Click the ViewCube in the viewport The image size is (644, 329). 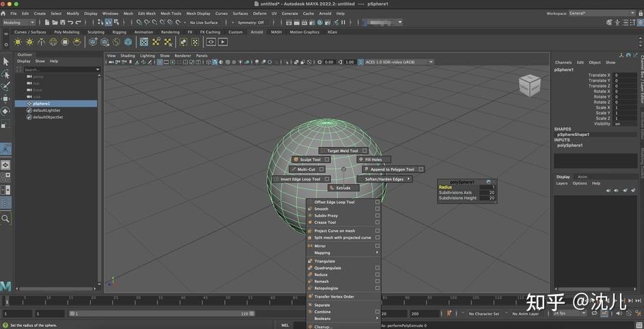pos(529,85)
